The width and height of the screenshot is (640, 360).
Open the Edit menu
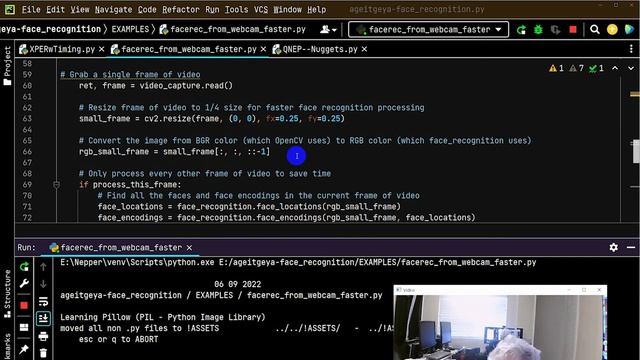[55, 9]
